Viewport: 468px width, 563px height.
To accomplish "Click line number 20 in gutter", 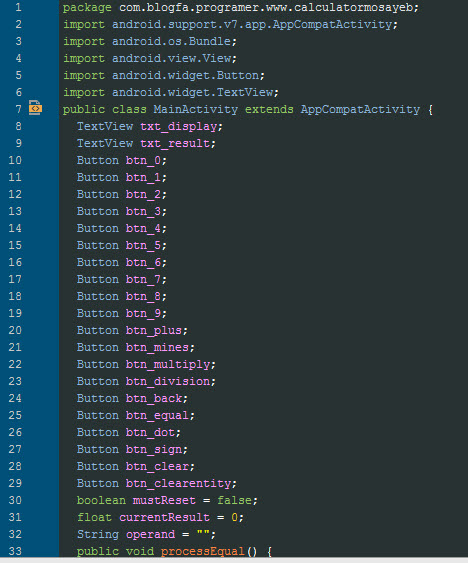I will click(x=15, y=330).
